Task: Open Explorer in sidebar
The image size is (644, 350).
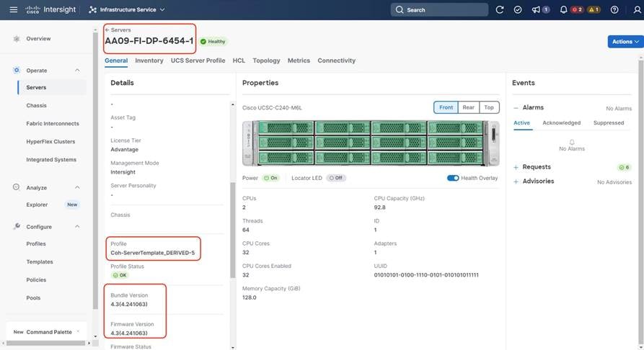Action: click(37, 205)
